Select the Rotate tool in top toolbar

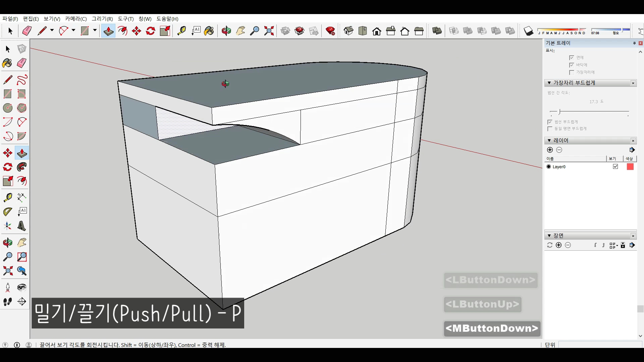click(x=151, y=31)
